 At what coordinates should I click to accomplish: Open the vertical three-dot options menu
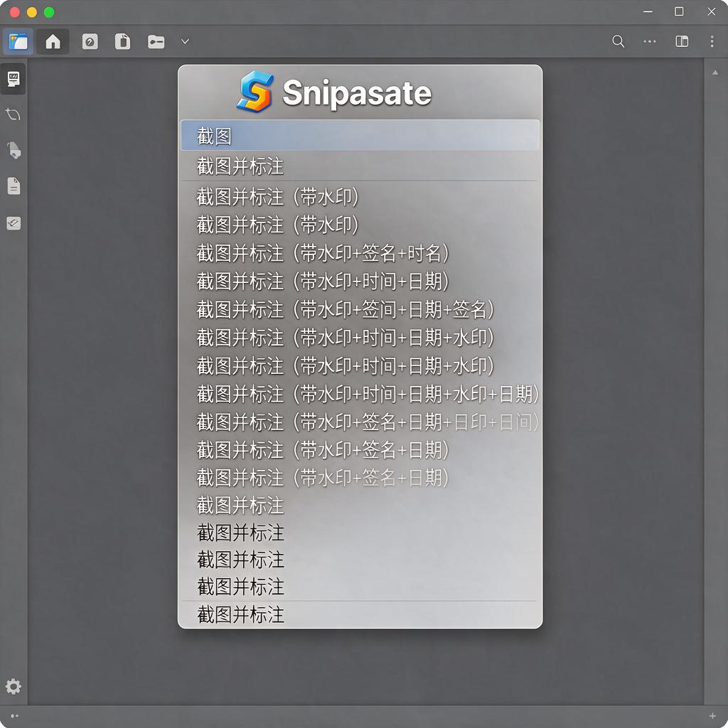(712, 41)
